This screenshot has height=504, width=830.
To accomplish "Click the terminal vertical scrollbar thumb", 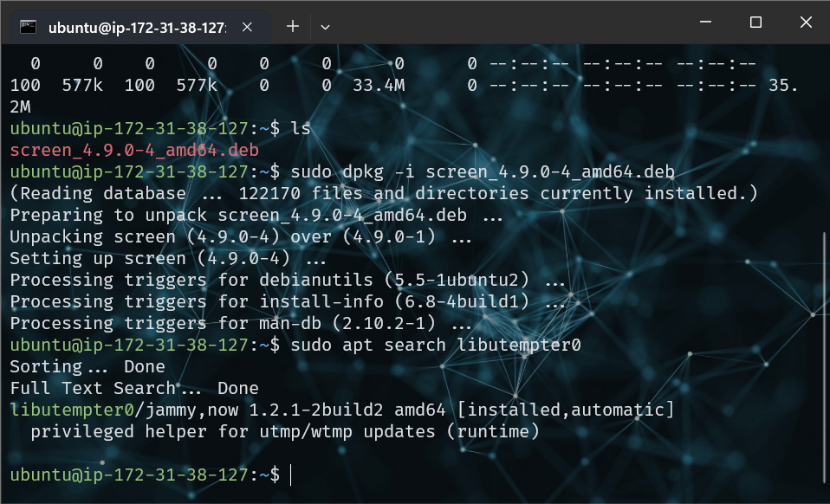I will 823,355.
